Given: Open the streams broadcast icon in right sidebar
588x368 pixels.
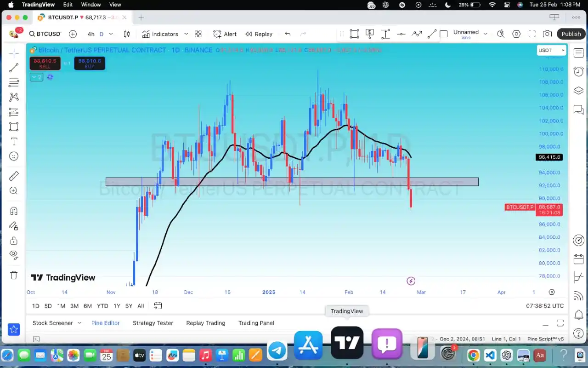Looking at the screenshot, I should (578, 296).
